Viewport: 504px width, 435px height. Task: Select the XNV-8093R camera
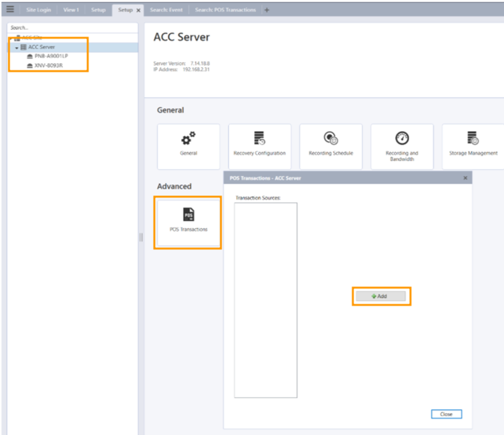pos(48,65)
